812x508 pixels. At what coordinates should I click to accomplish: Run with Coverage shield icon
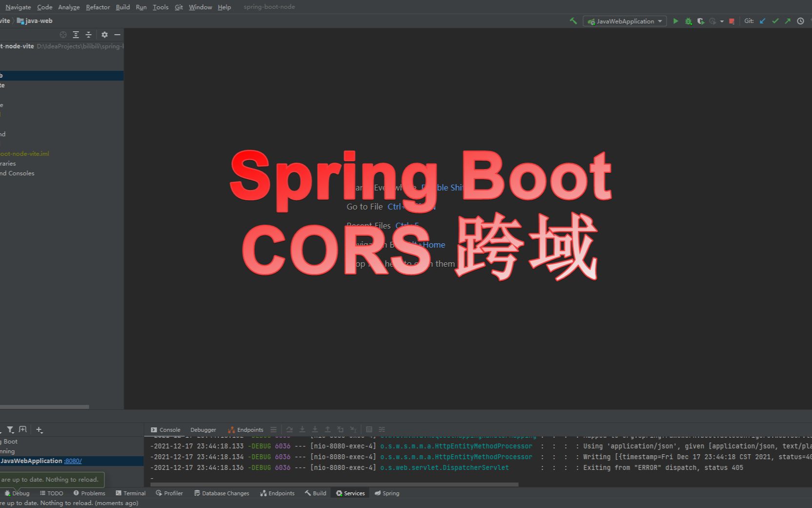701,21
